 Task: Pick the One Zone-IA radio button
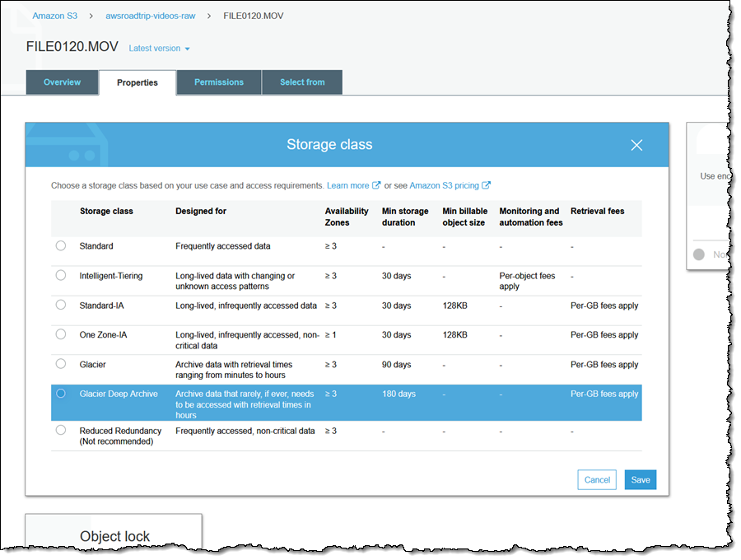(60, 334)
